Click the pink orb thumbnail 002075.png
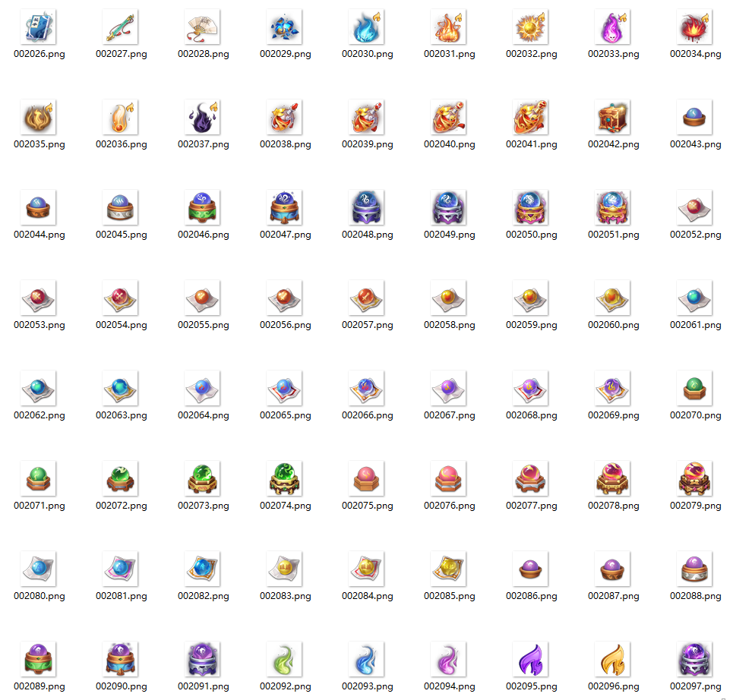The height and width of the screenshot is (700, 733). [367, 478]
